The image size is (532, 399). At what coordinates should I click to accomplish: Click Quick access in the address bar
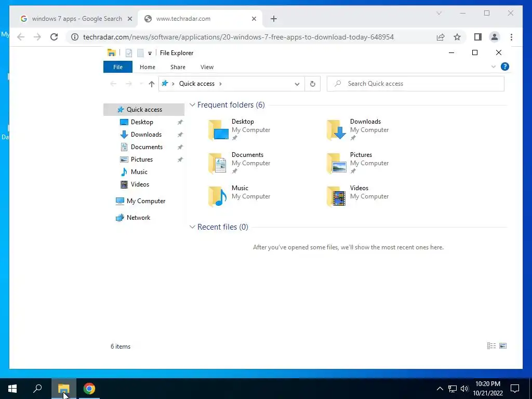[197, 84]
